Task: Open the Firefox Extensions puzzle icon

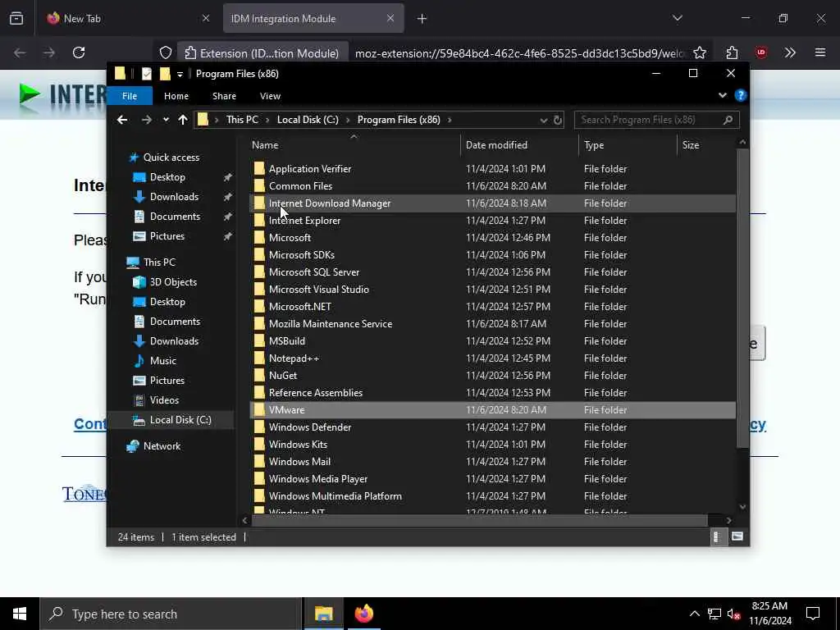Action: point(732,52)
